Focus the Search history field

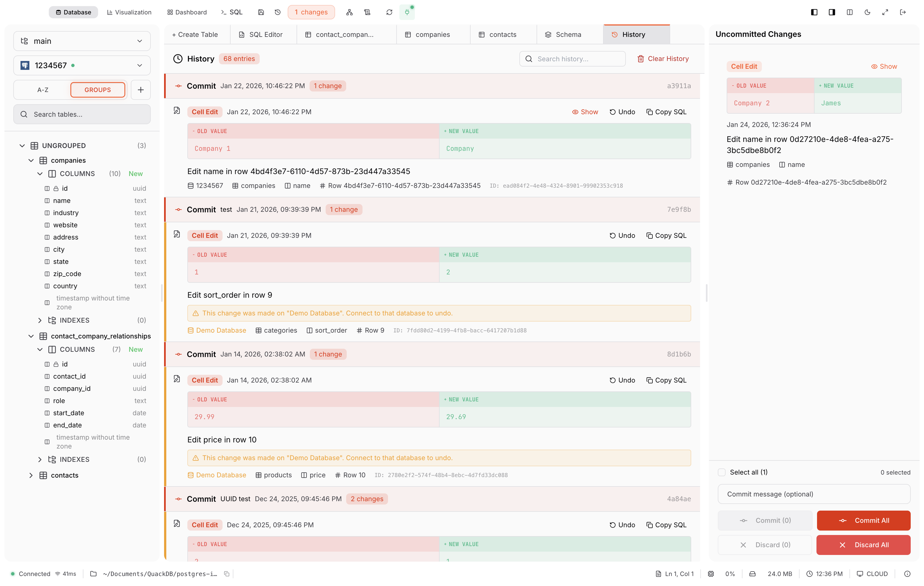[573, 59]
